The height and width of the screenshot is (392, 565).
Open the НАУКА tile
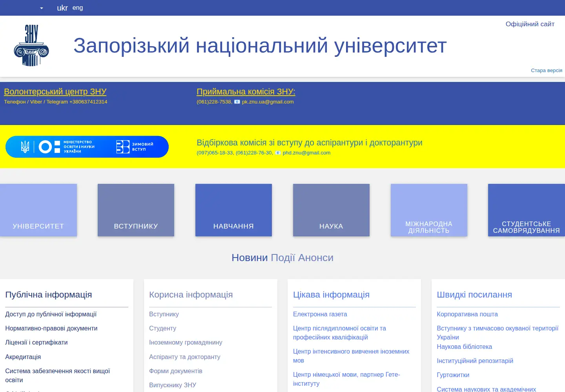(x=331, y=210)
